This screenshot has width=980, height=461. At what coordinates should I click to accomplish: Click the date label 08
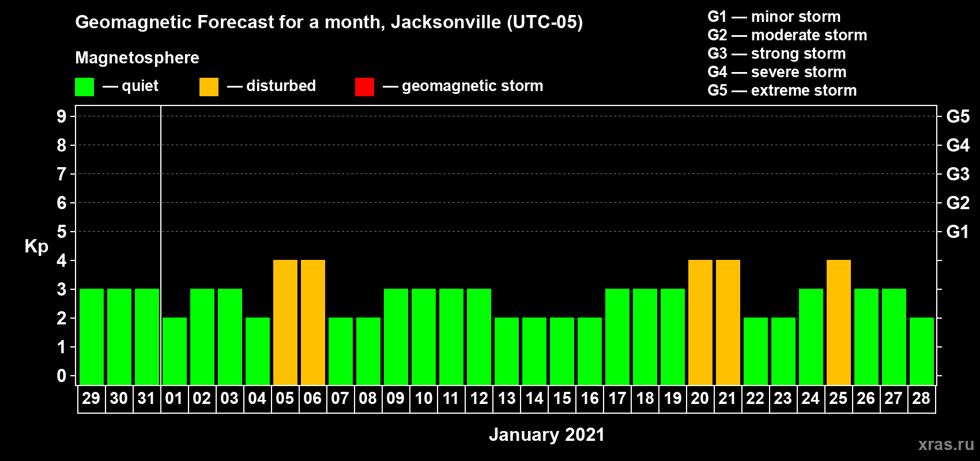click(x=368, y=398)
